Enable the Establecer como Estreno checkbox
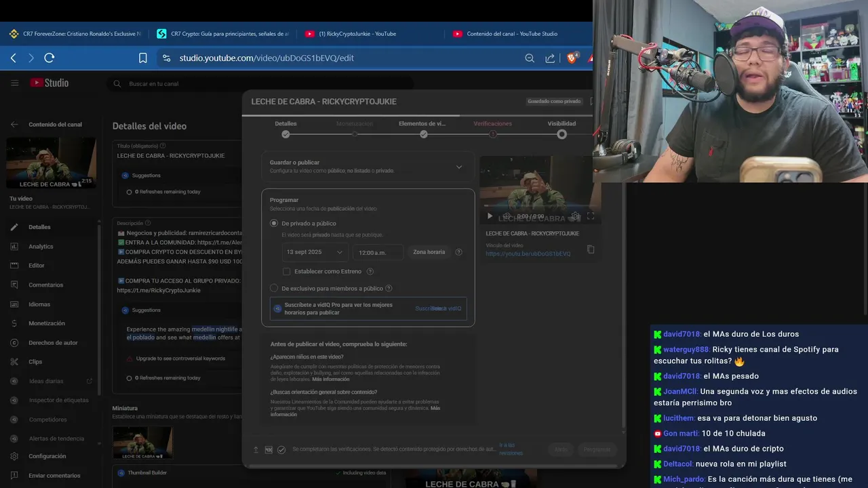Image resolution: width=868 pixels, height=488 pixels. coord(287,271)
